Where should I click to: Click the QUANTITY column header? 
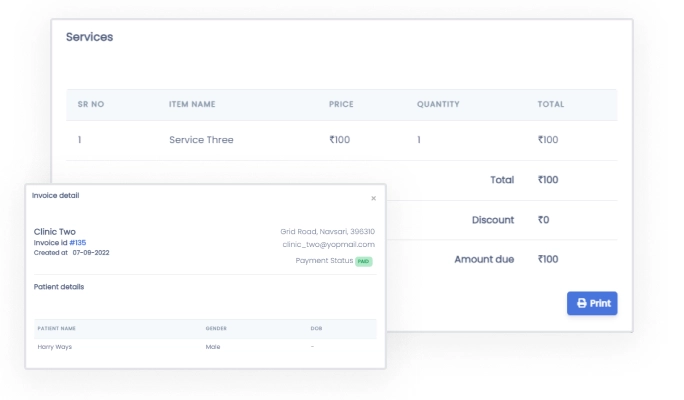point(438,104)
